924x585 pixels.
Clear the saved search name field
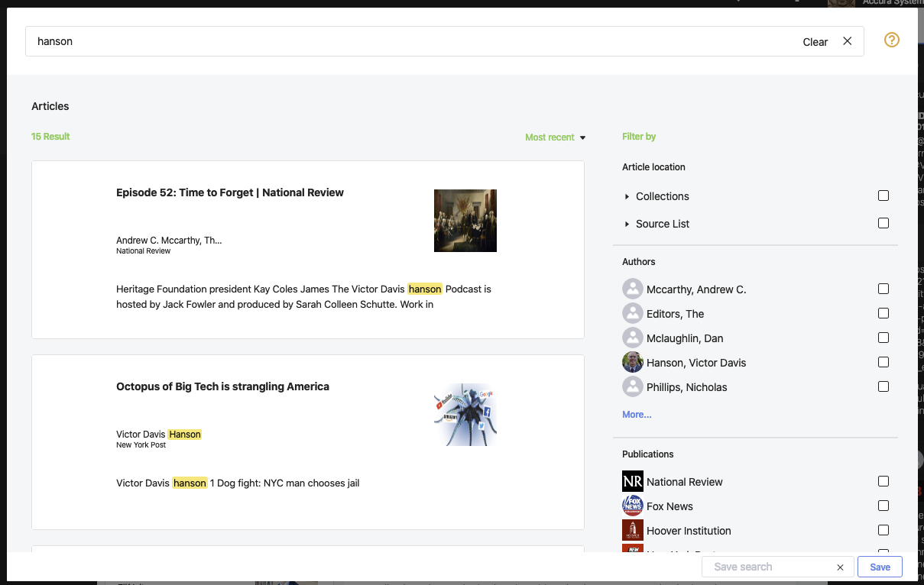[840, 567]
